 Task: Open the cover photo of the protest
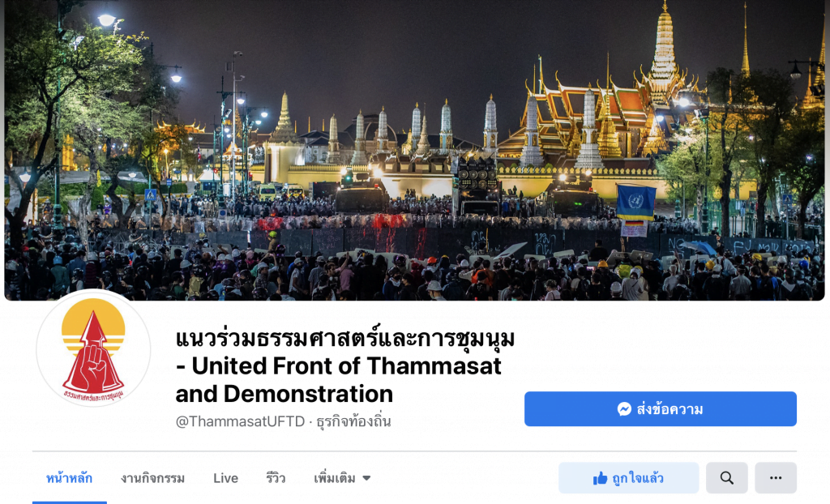(414, 150)
